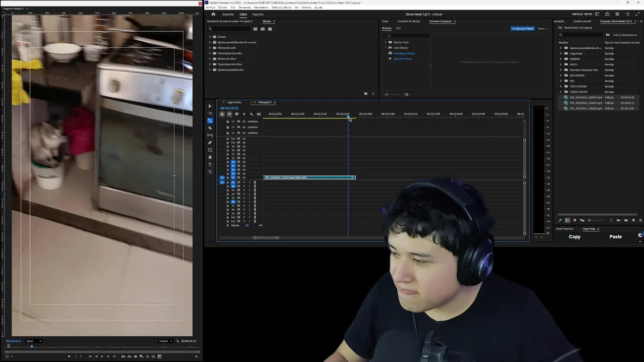Viewport: 644px width, 362px height.
Task: Click the Discover Packs blue button
Action: click(523, 29)
